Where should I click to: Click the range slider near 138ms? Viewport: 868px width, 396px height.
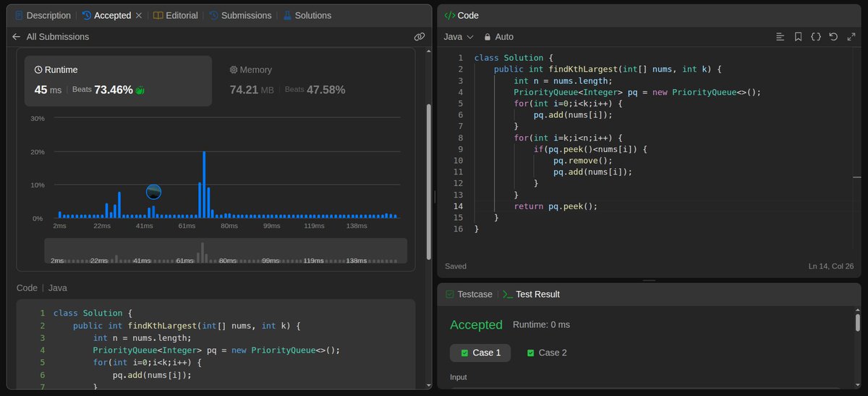(x=356, y=260)
